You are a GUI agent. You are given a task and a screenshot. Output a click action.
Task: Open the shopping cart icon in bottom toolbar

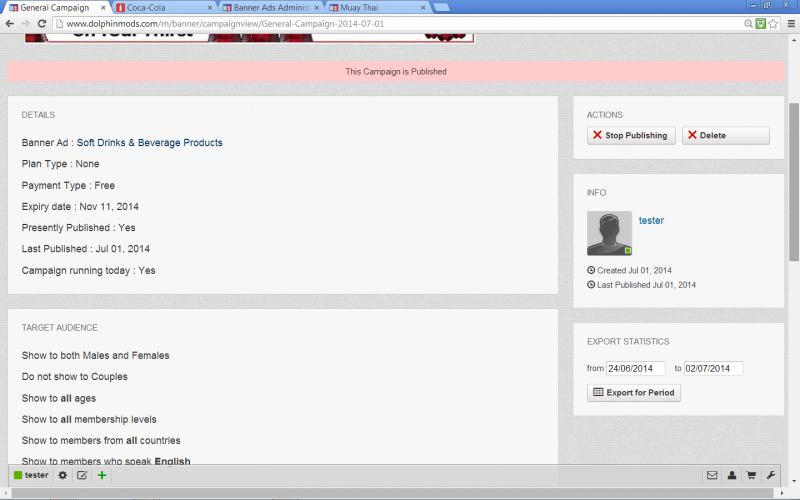pyautogui.click(x=751, y=475)
